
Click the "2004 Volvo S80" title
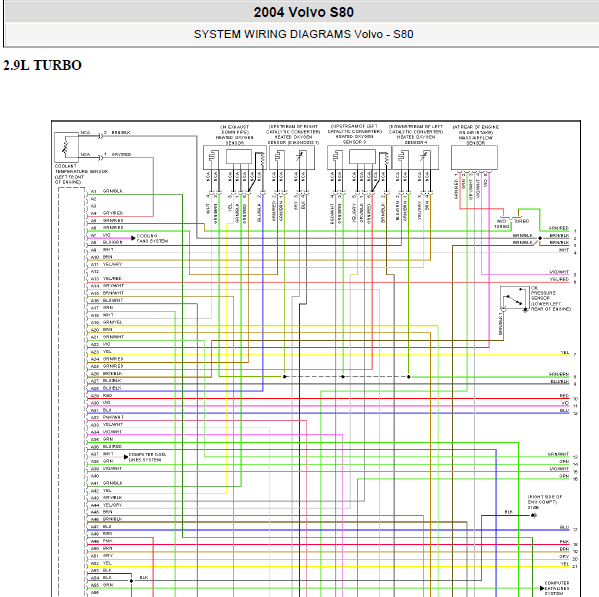click(x=303, y=12)
